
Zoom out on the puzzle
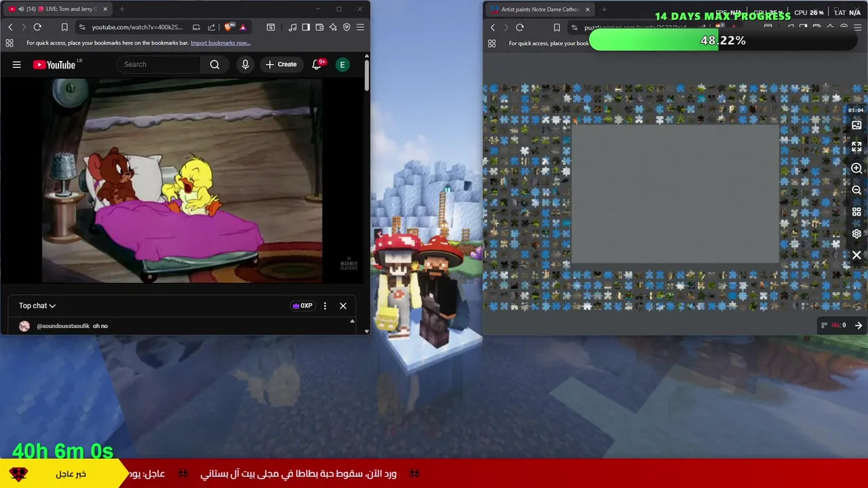[x=856, y=190]
